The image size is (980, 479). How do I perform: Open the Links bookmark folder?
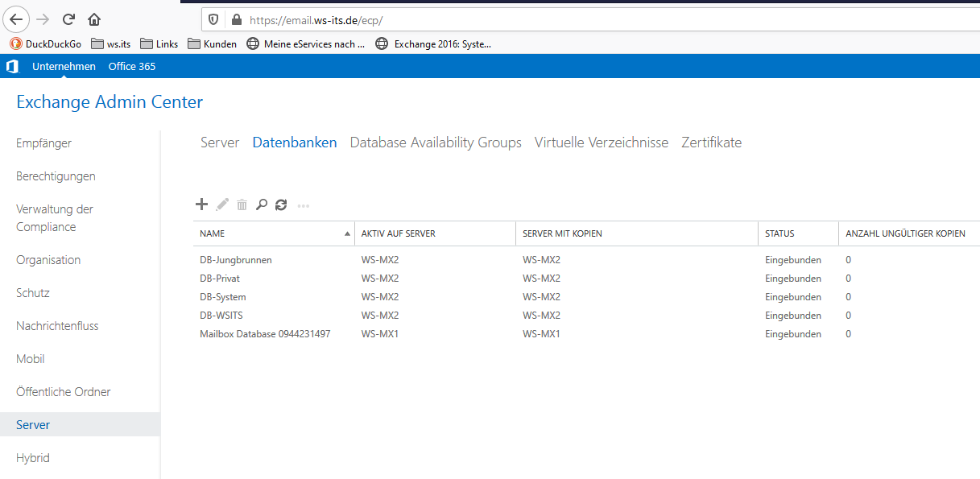click(x=159, y=44)
